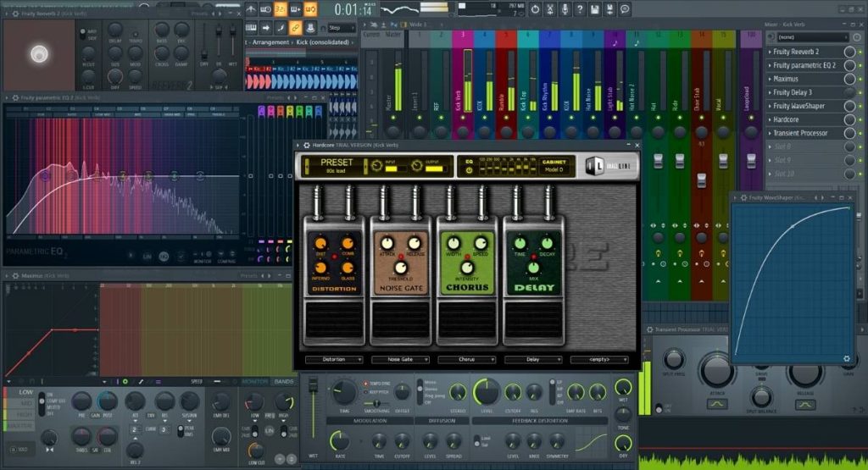Enable Tempo Sync in Fruity Delay 3
Image resolution: width=868 pixels, height=470 pixels.
coord(366,383)
